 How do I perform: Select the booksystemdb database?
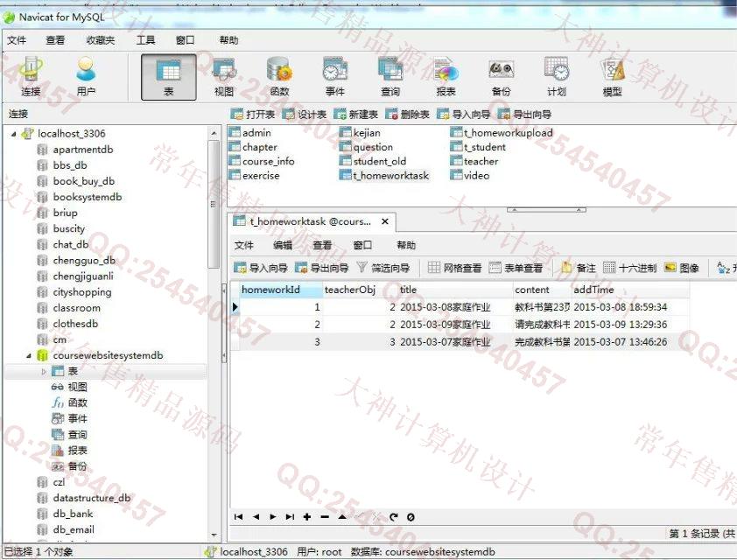(x=80, y=197)
